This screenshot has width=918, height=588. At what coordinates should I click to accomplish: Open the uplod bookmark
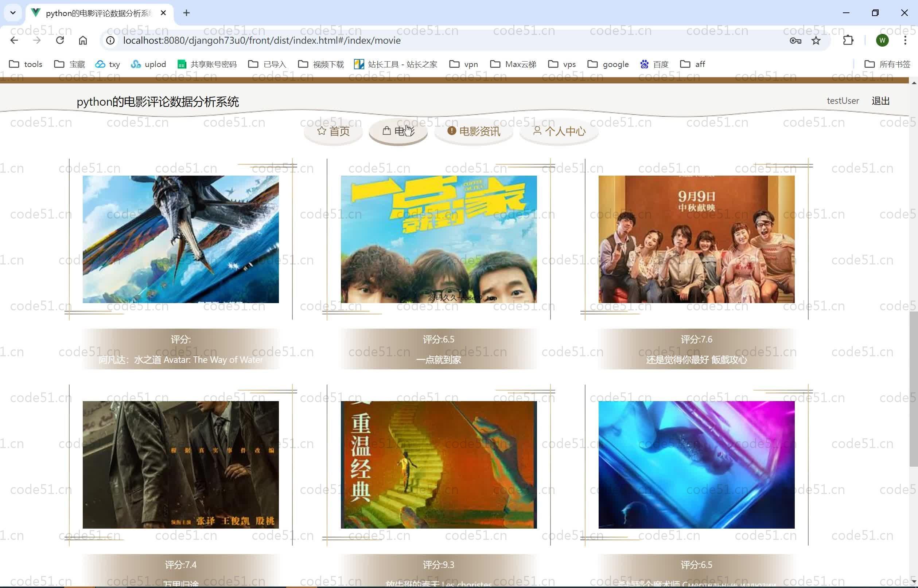pos(148,64)
